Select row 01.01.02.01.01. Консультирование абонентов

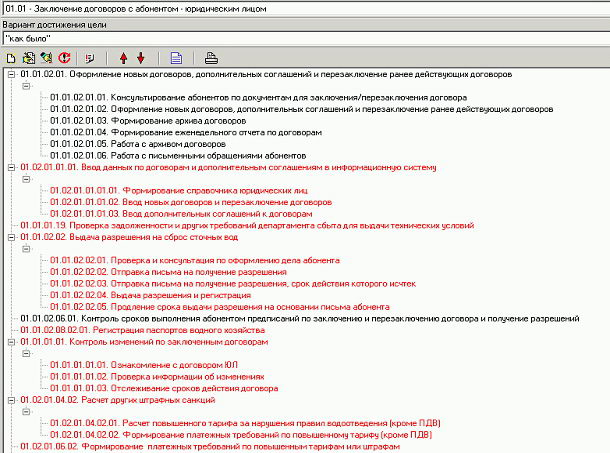click(x=258, y=98)
